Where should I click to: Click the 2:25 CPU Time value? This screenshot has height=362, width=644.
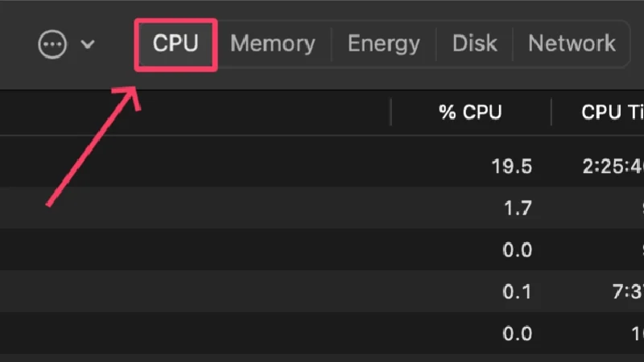point(613,167)
